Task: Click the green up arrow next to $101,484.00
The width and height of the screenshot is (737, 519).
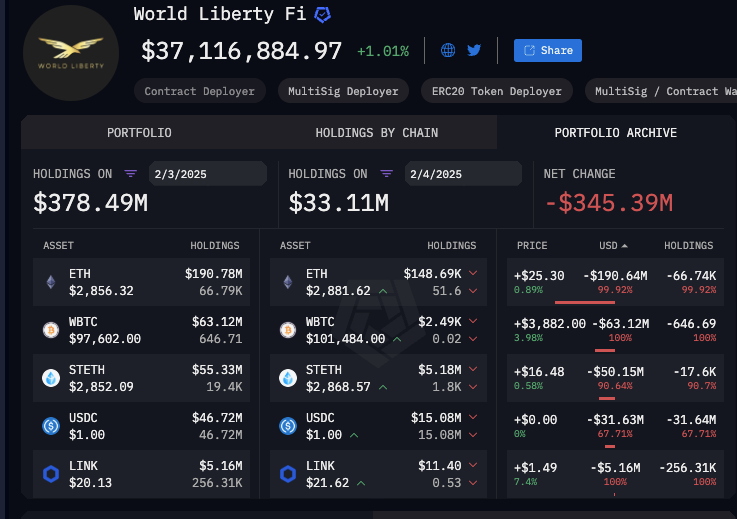Action: (397, 339)
